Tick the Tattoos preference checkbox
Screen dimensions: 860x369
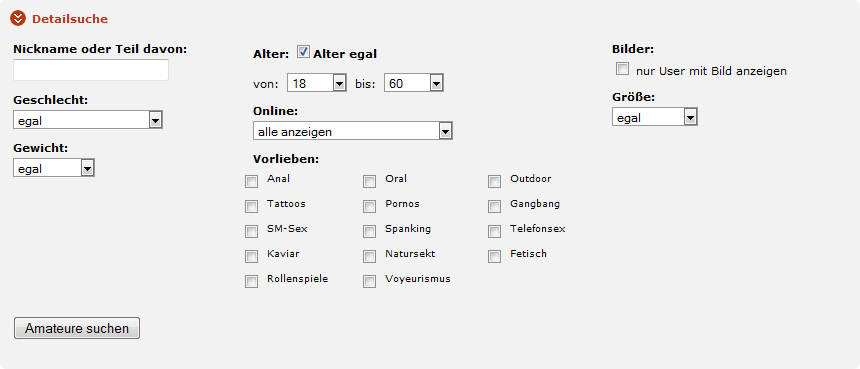pyautogui.click(x=251, y=207)
